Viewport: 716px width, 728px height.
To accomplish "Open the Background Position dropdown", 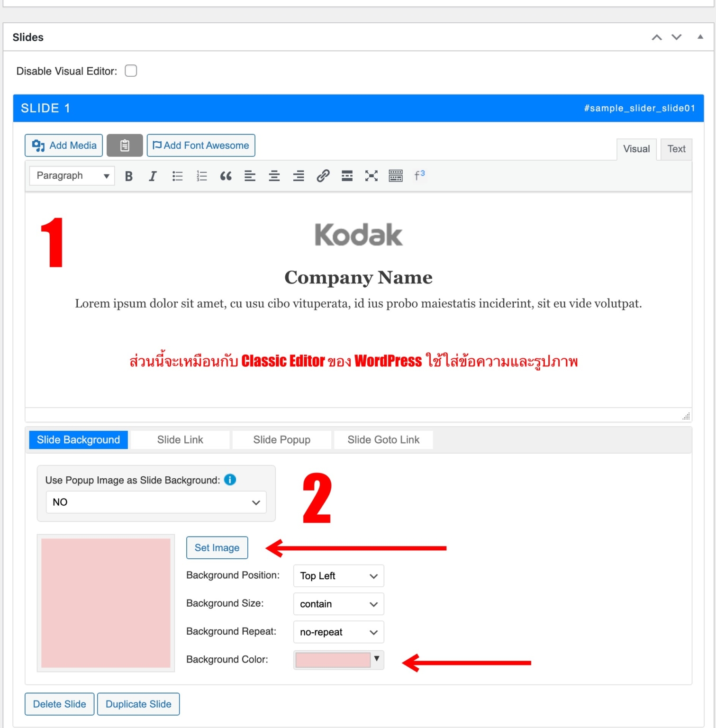I will 339,576.
